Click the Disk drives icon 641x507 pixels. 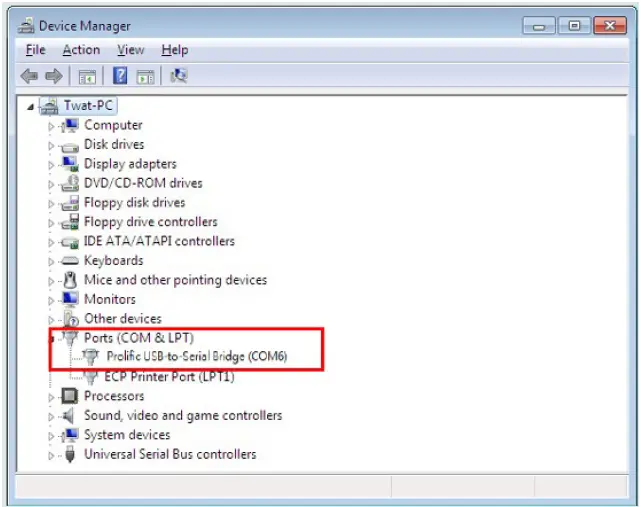pos(70,146)
